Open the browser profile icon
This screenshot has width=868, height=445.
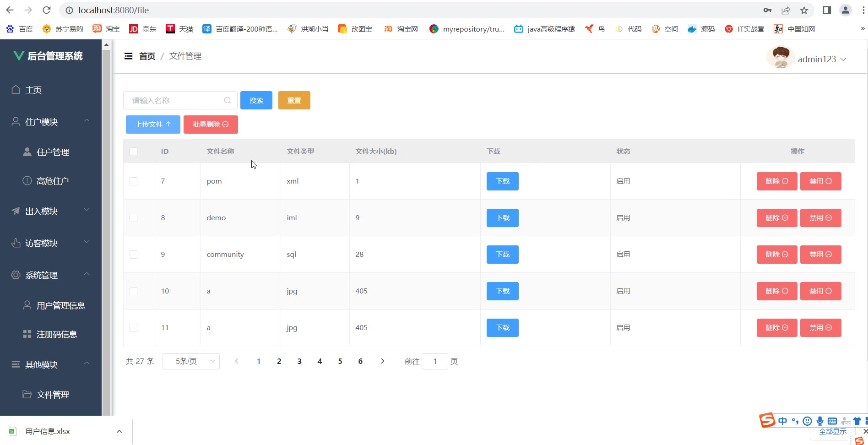click(x=846, y=10)
